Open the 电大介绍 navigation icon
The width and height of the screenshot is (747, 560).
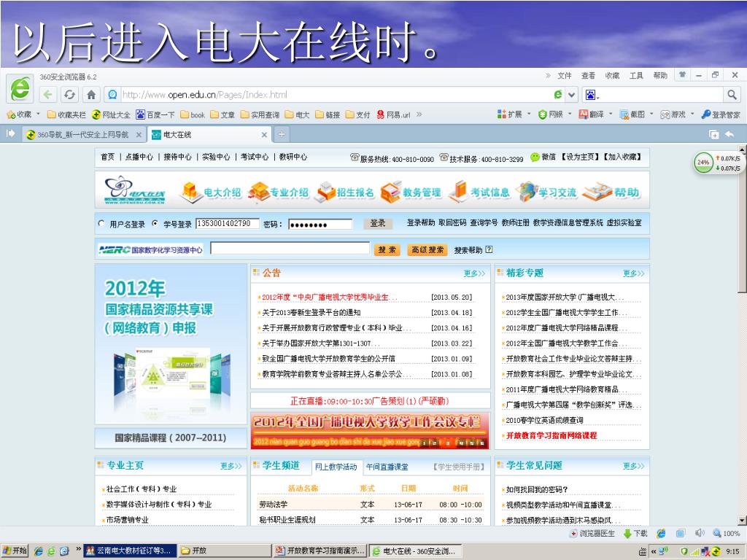211,192
